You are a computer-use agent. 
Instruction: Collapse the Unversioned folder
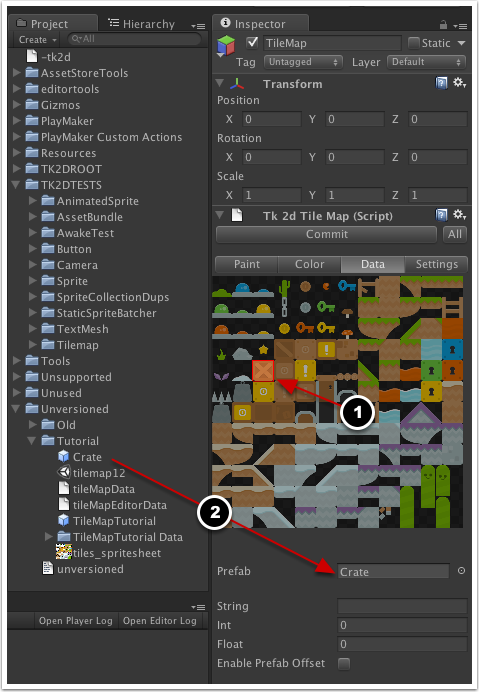tap(16, 408)
